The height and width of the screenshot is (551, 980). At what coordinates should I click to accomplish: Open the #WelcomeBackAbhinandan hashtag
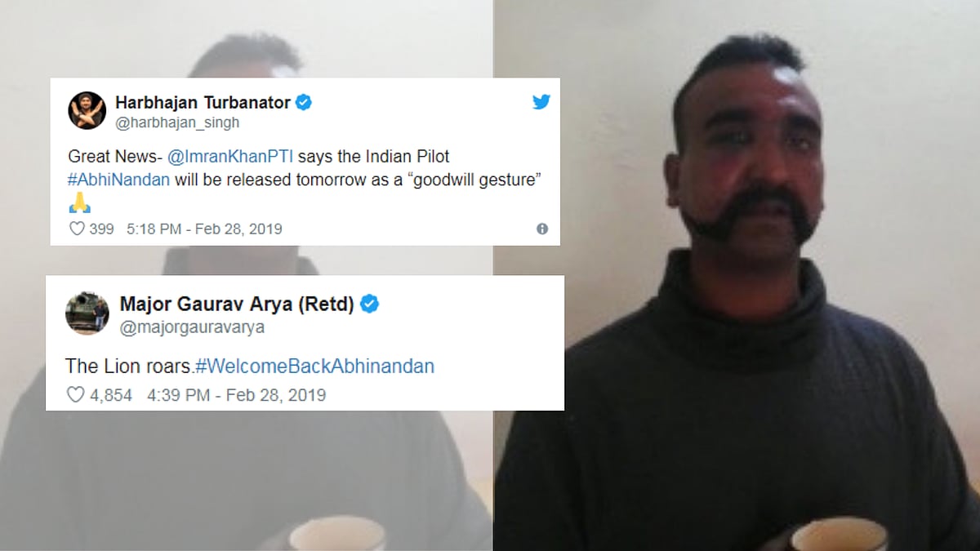pos(314,366)
